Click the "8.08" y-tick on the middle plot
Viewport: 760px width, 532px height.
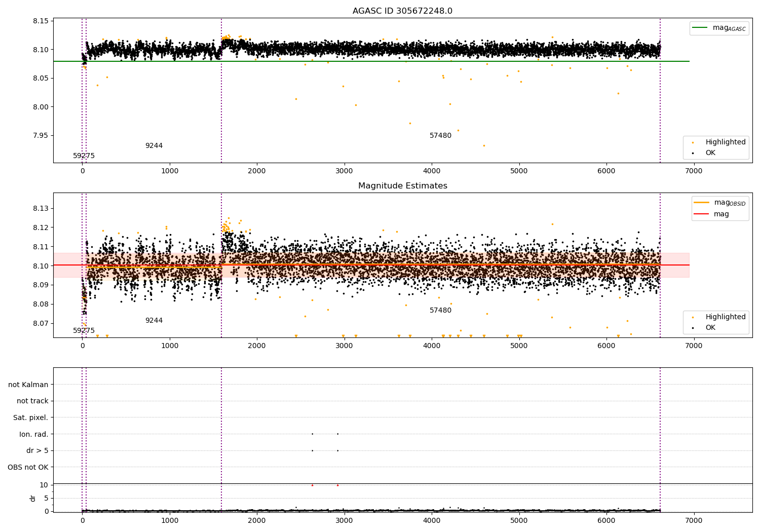(x=41, y=304)
